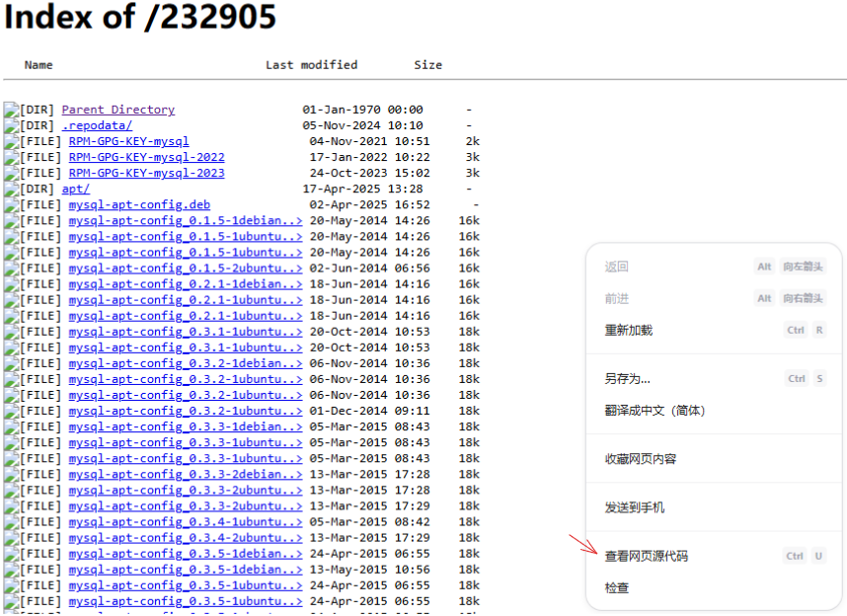
Task: Click the date 01-Jan-1970 00:00
Action: pos(362,110)
